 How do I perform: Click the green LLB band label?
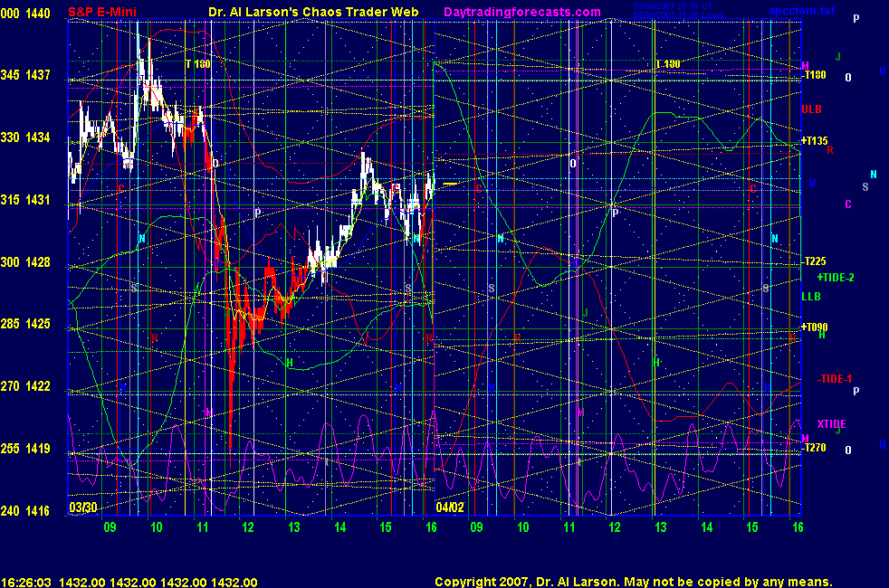pyautogui.click(x=812, y=296)
